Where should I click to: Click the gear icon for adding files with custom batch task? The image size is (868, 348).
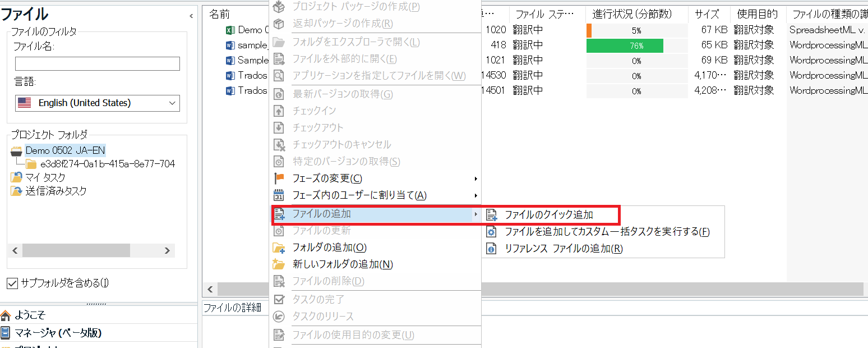click(x=491, y=232)
